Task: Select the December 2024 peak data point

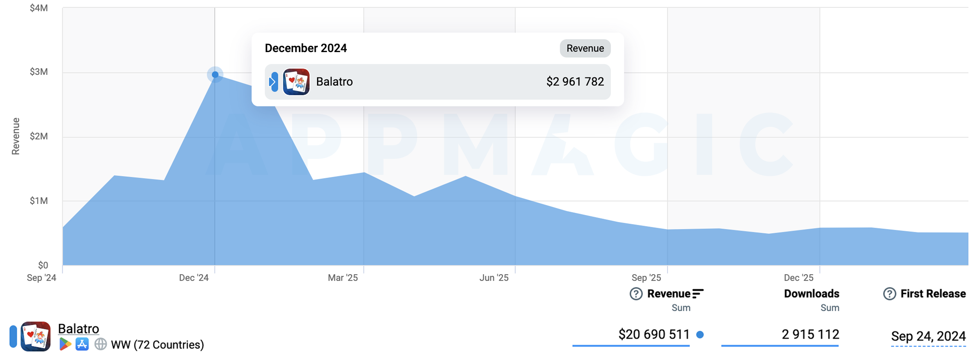Action: tap(215, 74)
